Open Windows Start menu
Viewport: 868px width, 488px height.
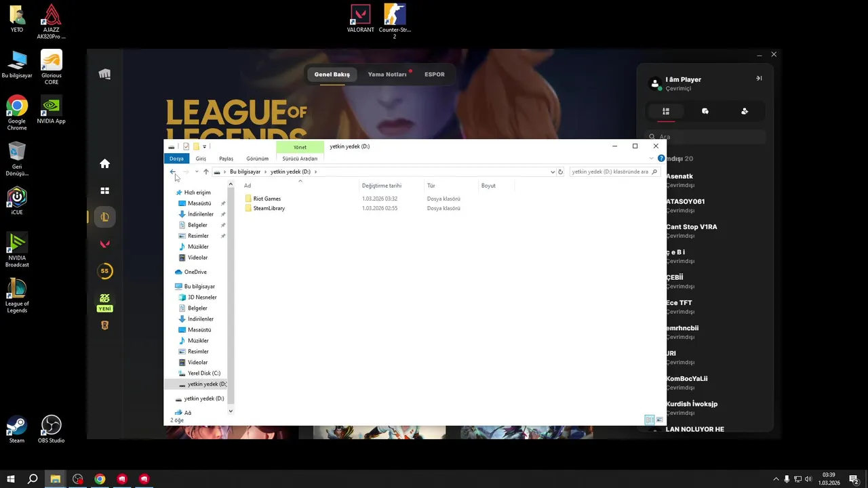10,479
